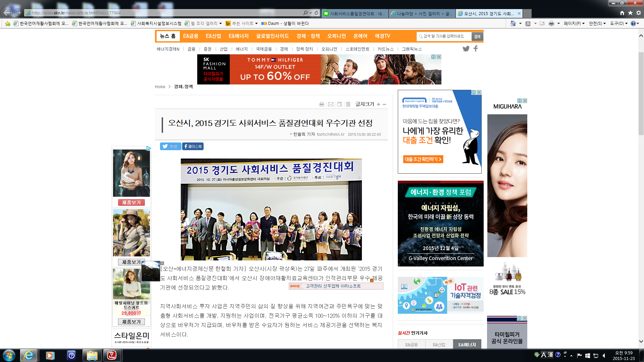Screen dimensions: 644x362
Task: Click the email article envelope icon
Action: pos(330,104)
